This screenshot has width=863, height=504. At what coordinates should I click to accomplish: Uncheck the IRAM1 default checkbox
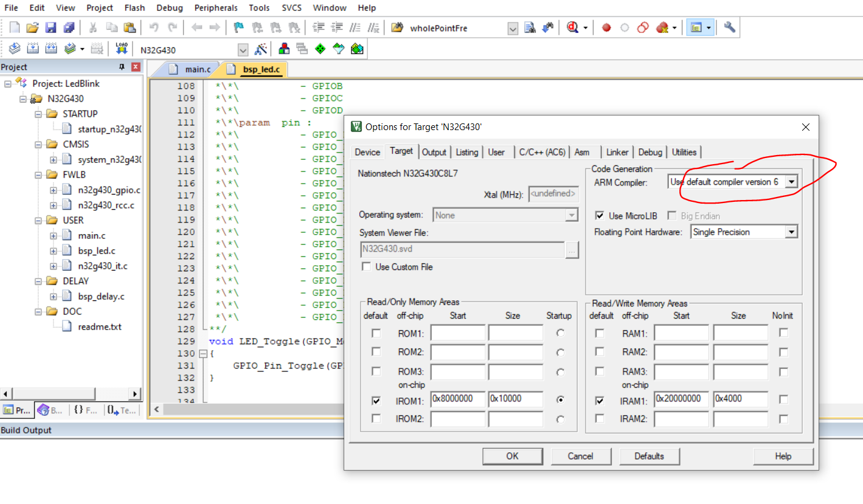[600, 400]
